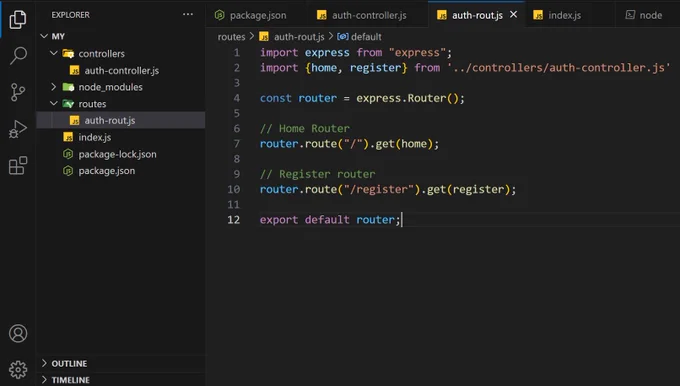This screenshot has height=386, width=680.
Task: Click the package.json tab file icon
Action: coord(219,15)
